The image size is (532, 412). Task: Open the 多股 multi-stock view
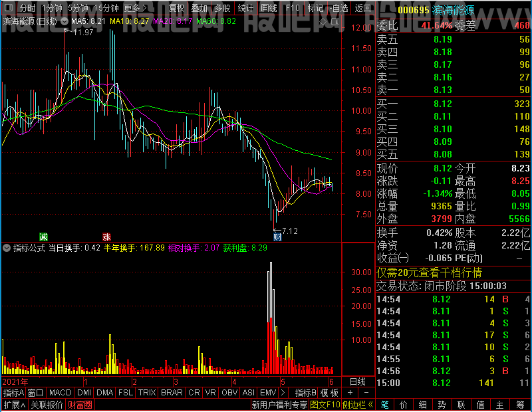[x=223, y=8]
